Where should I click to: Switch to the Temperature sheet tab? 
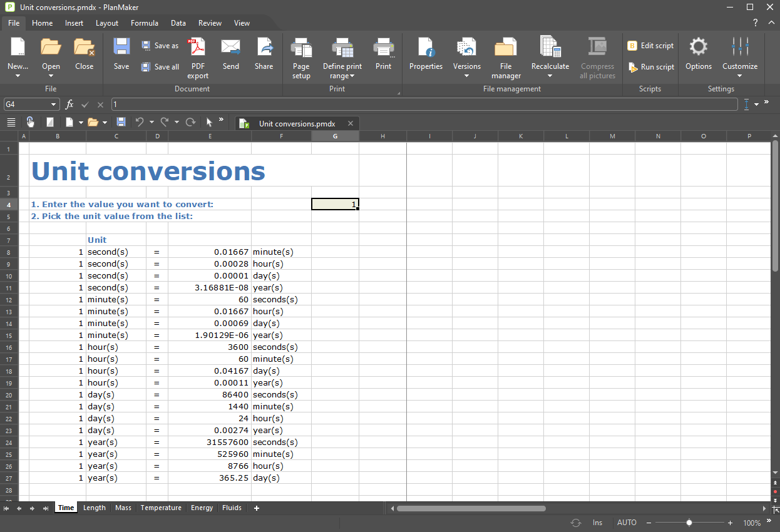tap(161, 508)
